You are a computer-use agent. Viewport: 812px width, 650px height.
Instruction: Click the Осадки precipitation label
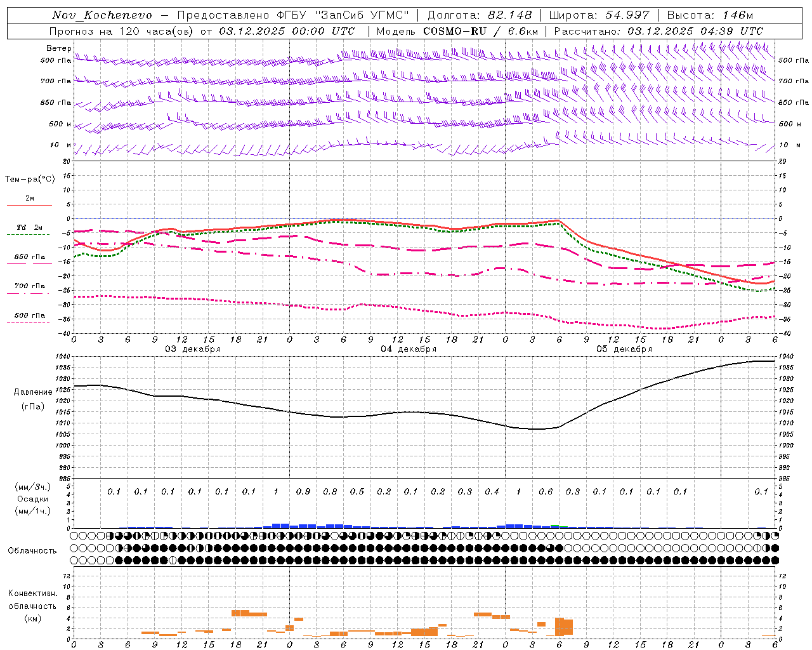click(x=33, y=500)
